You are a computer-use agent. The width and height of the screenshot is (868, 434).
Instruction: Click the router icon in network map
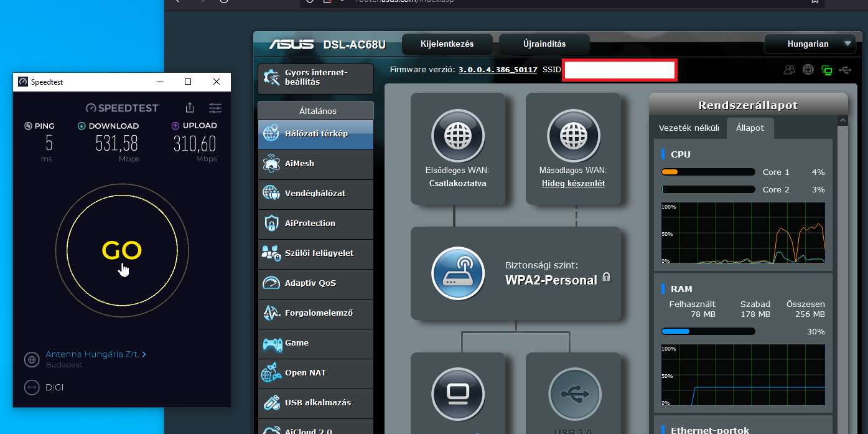[x=458, y=274]
